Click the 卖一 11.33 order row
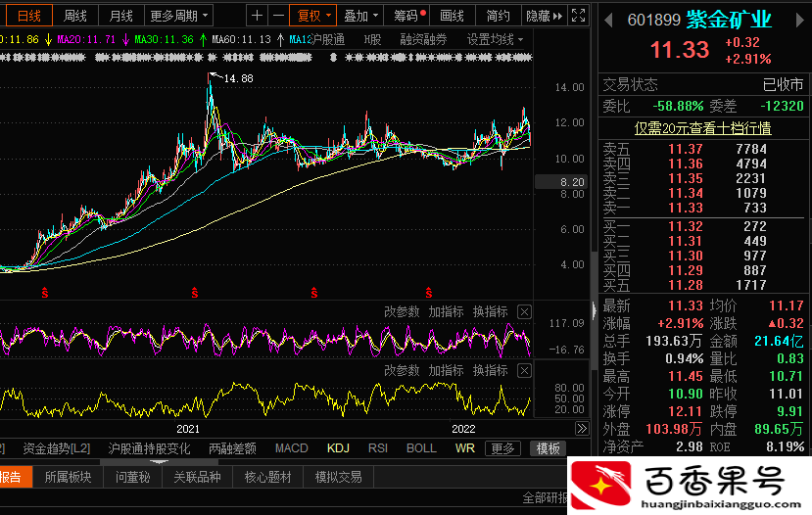 coord(703,209)
